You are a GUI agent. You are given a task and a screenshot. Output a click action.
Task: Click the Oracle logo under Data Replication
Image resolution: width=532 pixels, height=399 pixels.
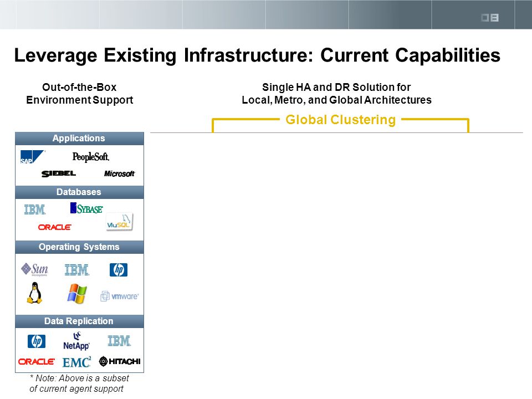pos(37,362)
